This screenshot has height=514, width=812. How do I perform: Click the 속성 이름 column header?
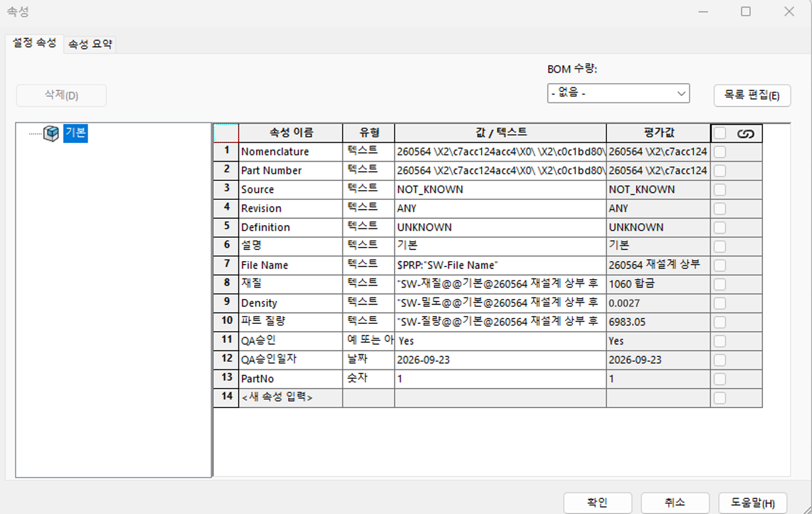click(x=290, y=133)
